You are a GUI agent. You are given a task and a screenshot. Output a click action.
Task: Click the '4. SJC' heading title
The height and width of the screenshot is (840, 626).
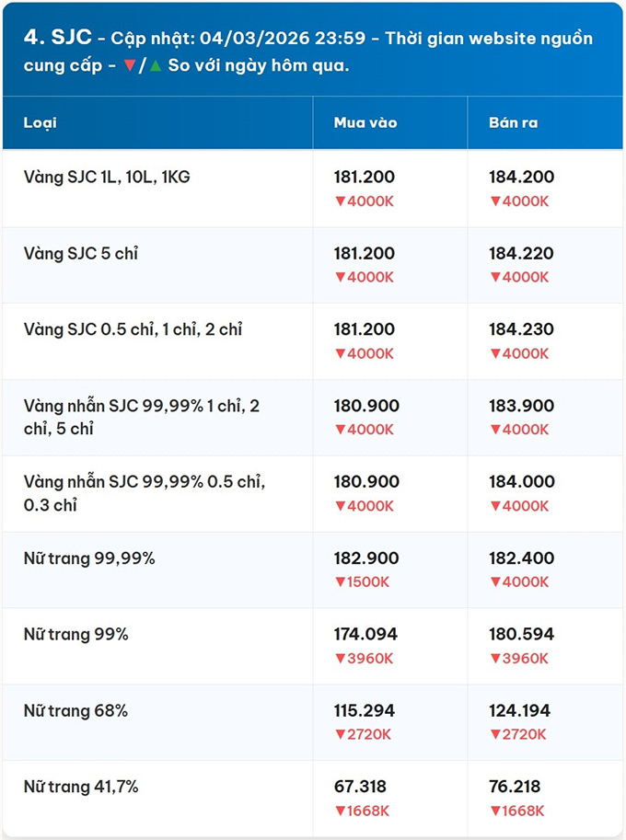[58, 38]
